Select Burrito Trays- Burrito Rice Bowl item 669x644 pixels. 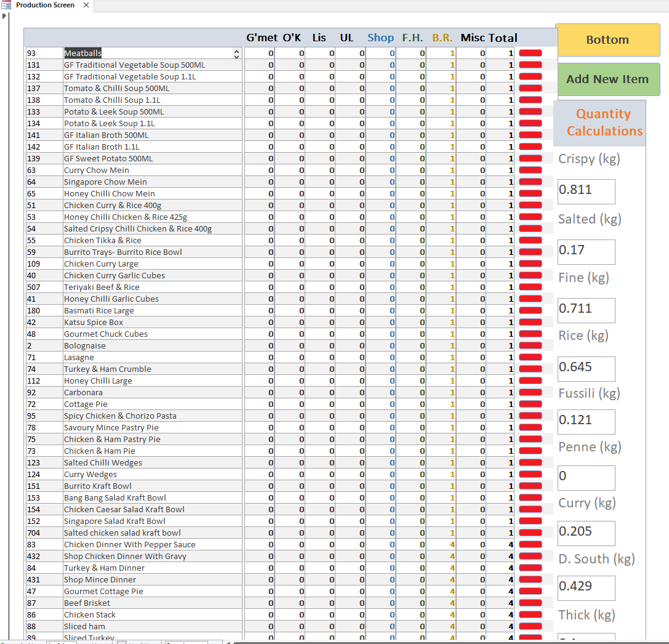click(152, 252)
